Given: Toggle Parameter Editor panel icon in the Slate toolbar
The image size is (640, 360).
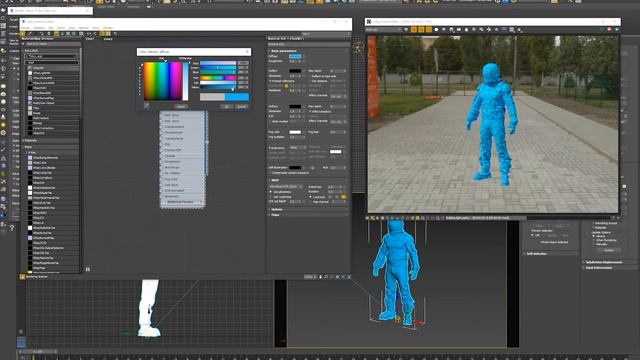Looking at the screenshot, I should click(108, 33).
